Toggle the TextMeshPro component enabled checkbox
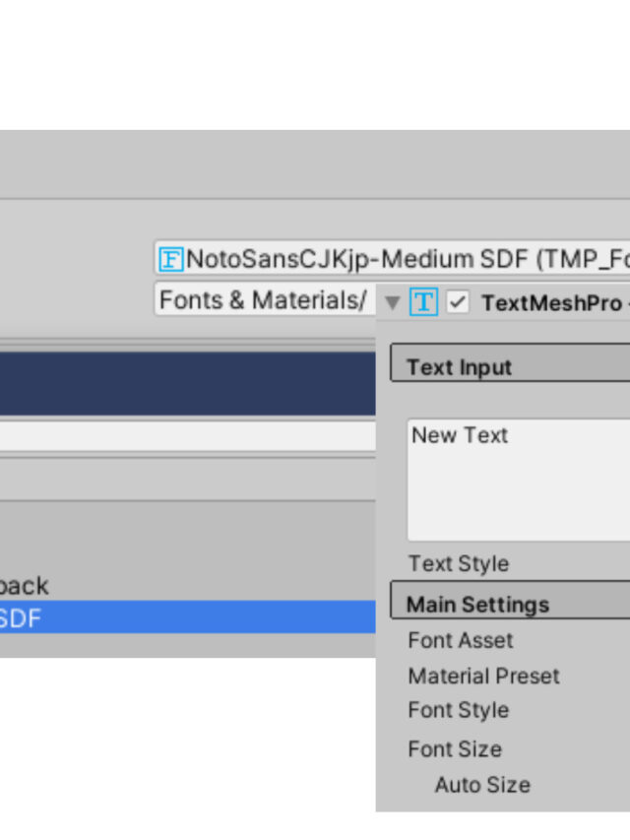 [x=458, y=302]
